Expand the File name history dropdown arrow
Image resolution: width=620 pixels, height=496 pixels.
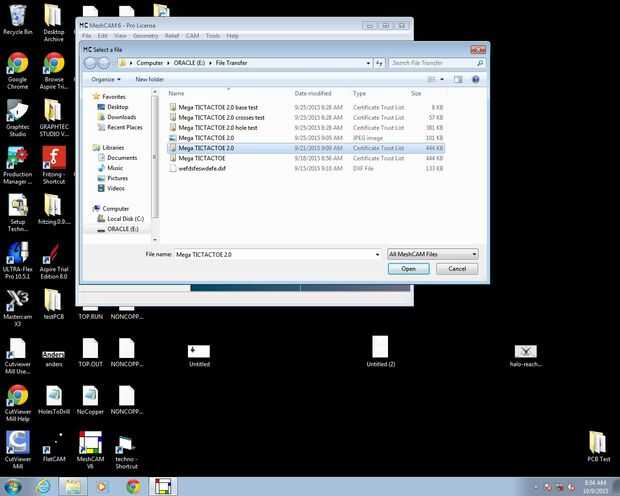[x=377, y=254]
